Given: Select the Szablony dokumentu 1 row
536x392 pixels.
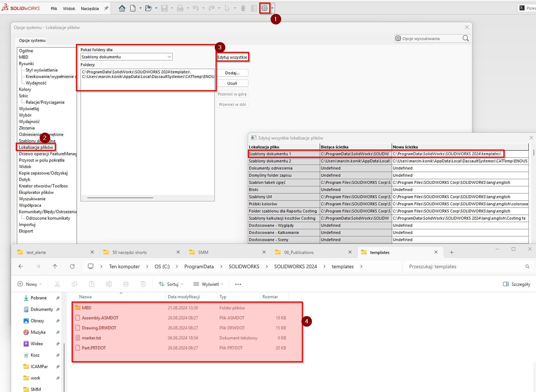Looking at the screenshot, I should click(x=388, y=154).
